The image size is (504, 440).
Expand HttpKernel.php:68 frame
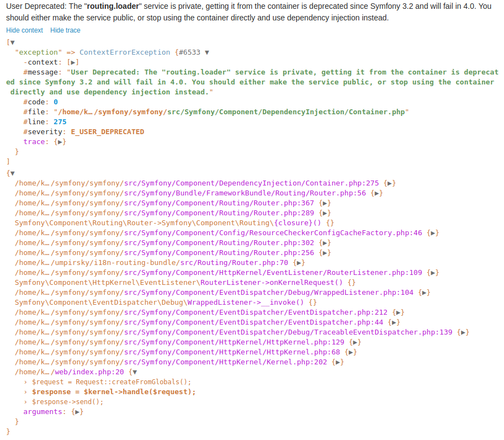click(351, 352)
